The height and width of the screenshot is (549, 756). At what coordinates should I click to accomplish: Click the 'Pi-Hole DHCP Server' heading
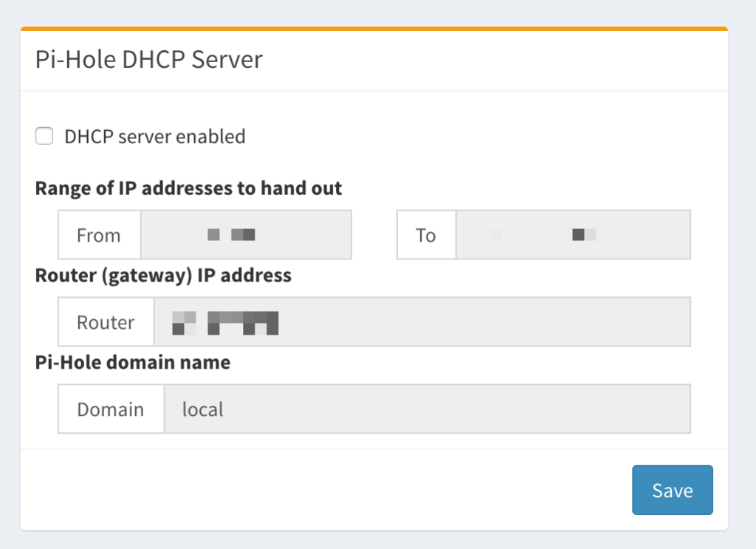click(x=149, y=60)
